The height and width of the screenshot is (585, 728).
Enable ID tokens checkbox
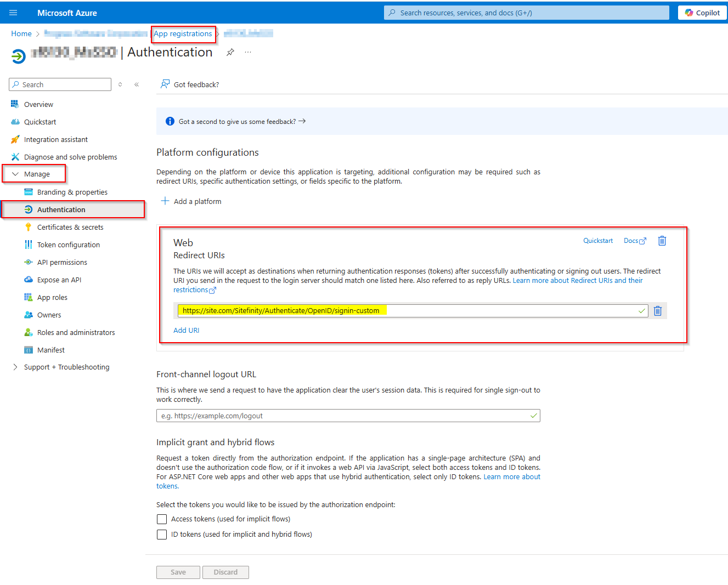click(x=162, y=534)
